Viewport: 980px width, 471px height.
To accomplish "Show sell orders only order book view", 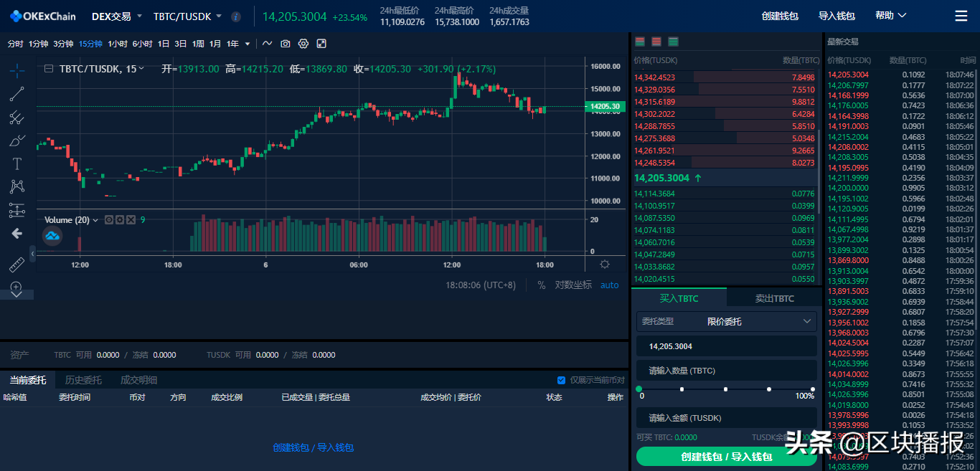I will 656,42.
